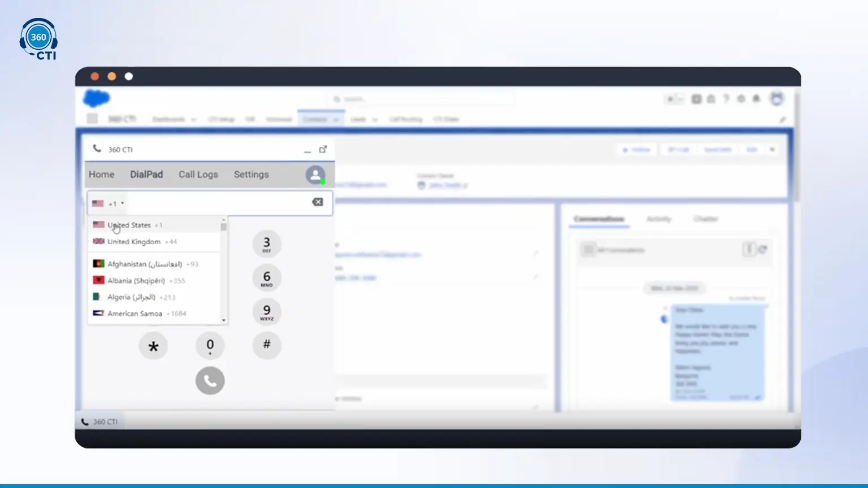Dial key 3 DEF

(x=267, y=244)
